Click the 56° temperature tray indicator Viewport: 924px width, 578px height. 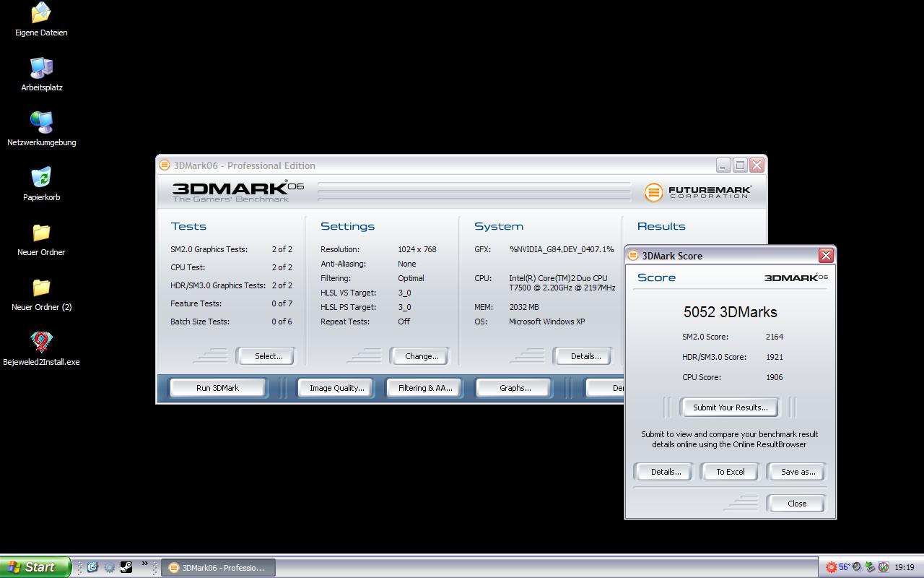tap(844, 567)
